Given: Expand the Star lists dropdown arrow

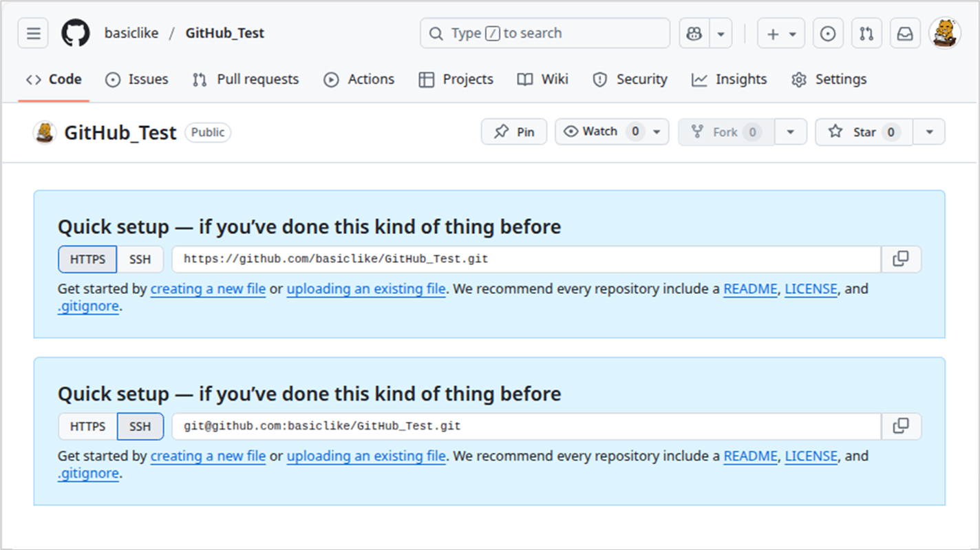Looking at the screenshot, I should click(929, 132).
